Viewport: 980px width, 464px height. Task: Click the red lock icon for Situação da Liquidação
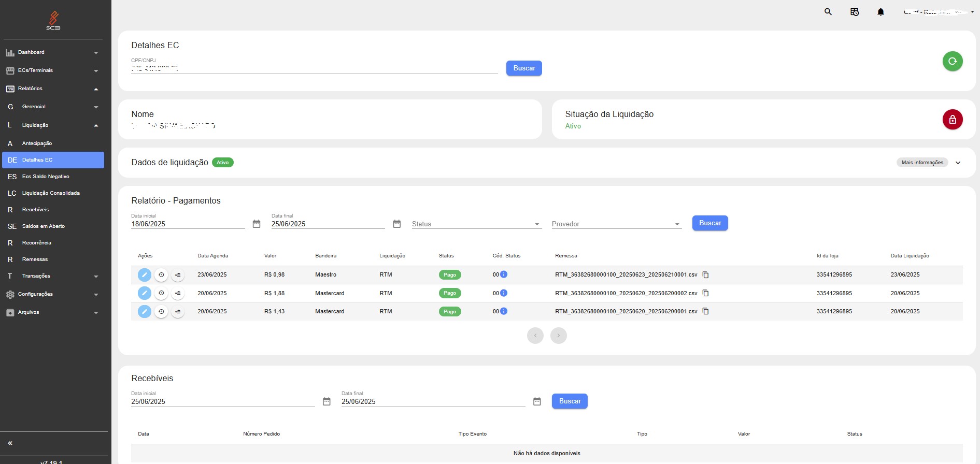(x=952, y=120)
